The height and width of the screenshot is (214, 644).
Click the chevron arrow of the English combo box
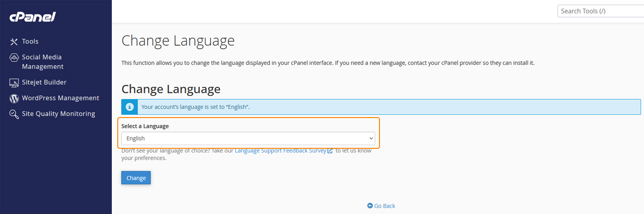tap(371, 138)
